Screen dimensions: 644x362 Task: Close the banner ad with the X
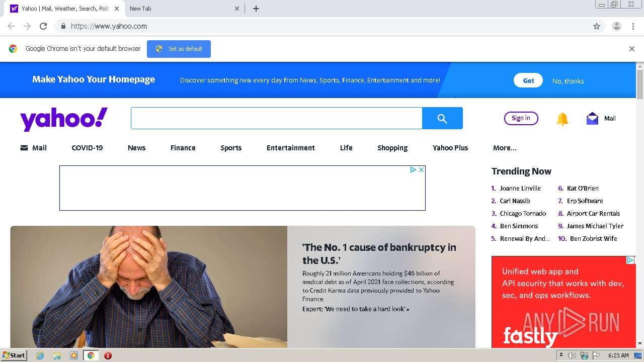(422, 170)
